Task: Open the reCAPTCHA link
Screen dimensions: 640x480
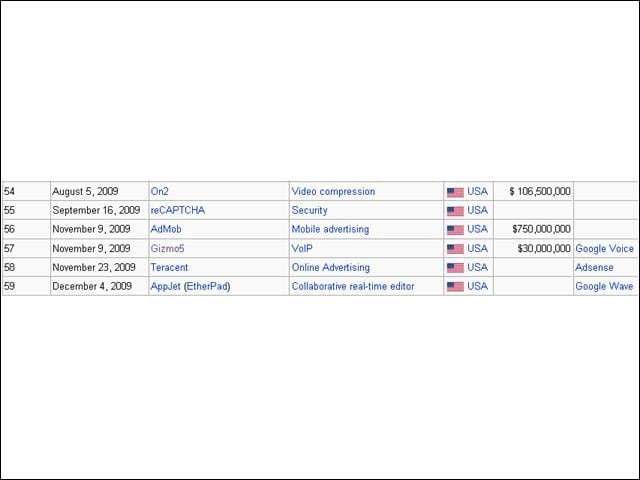Action: point(178,210)
